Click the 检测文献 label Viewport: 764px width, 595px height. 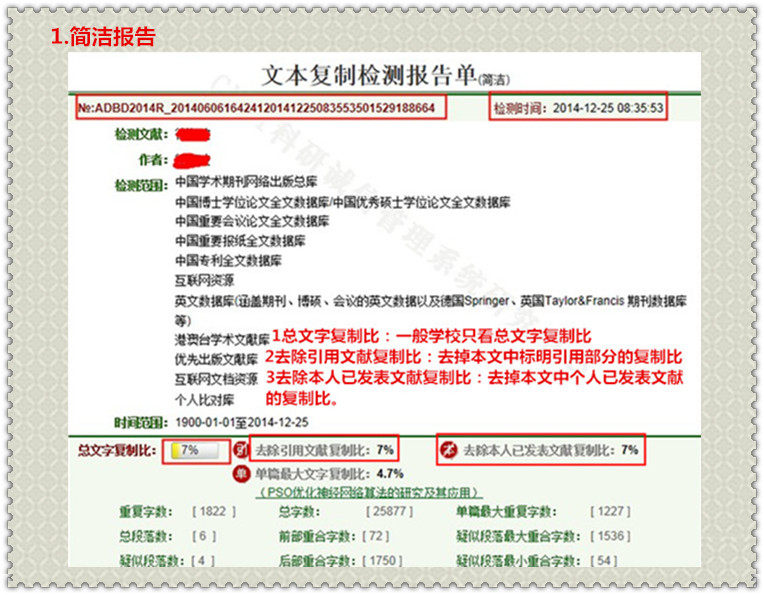tap(141, 134)
